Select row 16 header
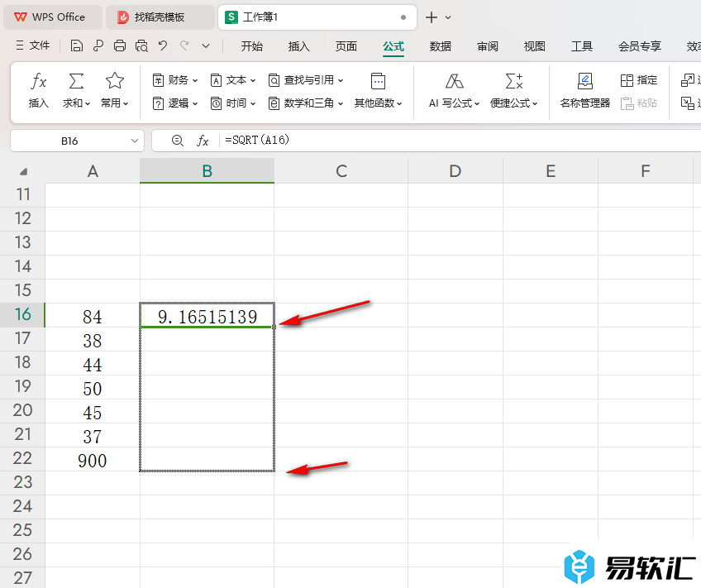 click(x=22, y=315)
